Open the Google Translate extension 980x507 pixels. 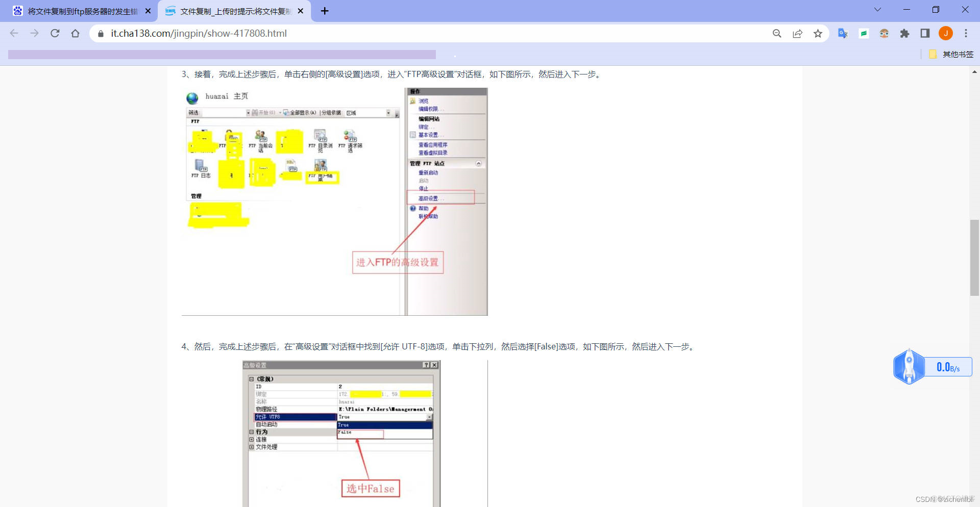tap(843, 33)
